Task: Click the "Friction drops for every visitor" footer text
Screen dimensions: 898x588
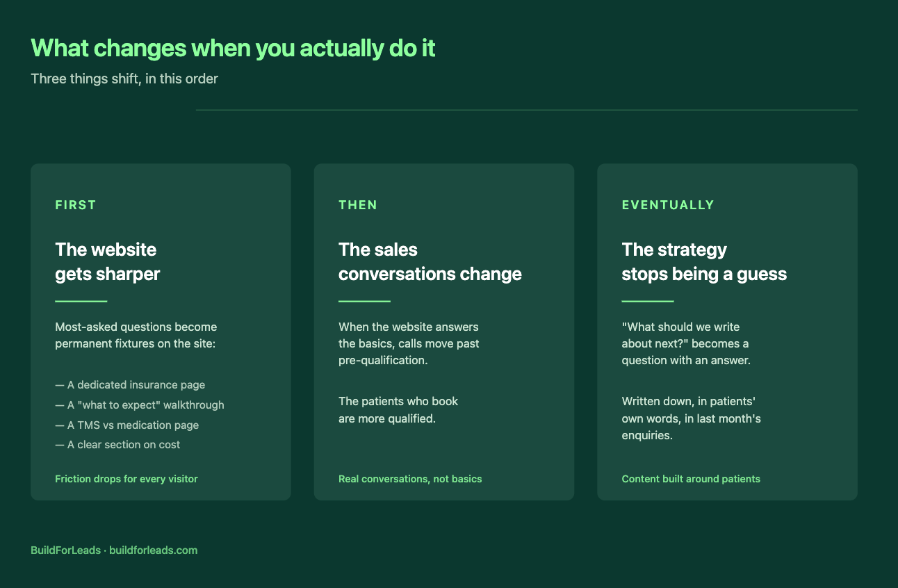Action: [x=126, y=479]
